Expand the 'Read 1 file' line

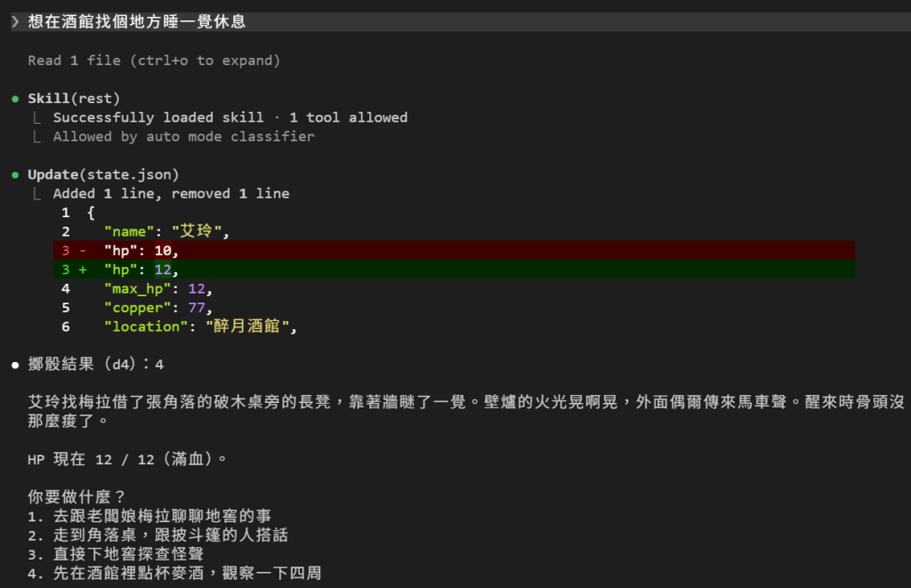tap(154, 60)
